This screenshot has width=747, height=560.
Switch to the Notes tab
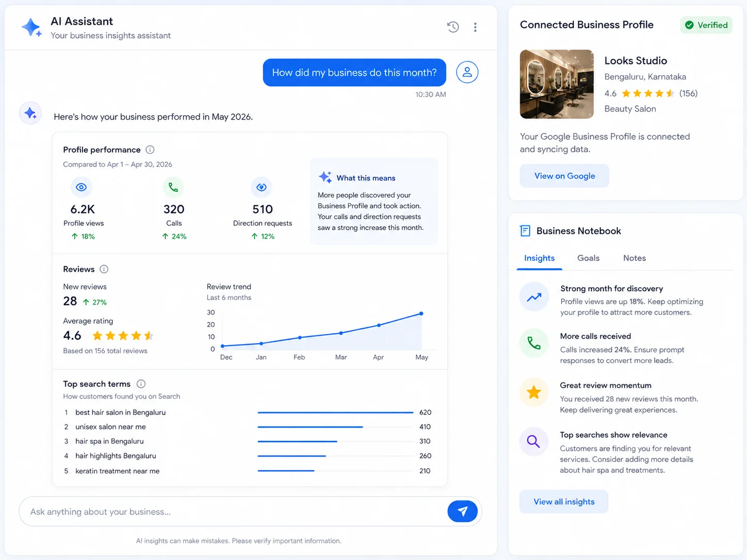[634, 258]
